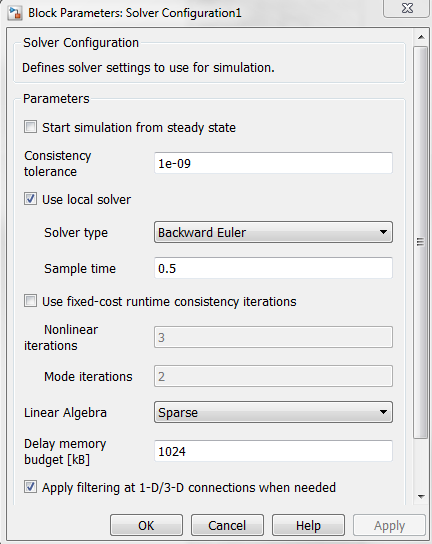Click the disabled Nonlinear iterations field
This screenshot has width=432, height=544.
coord(273,337)
